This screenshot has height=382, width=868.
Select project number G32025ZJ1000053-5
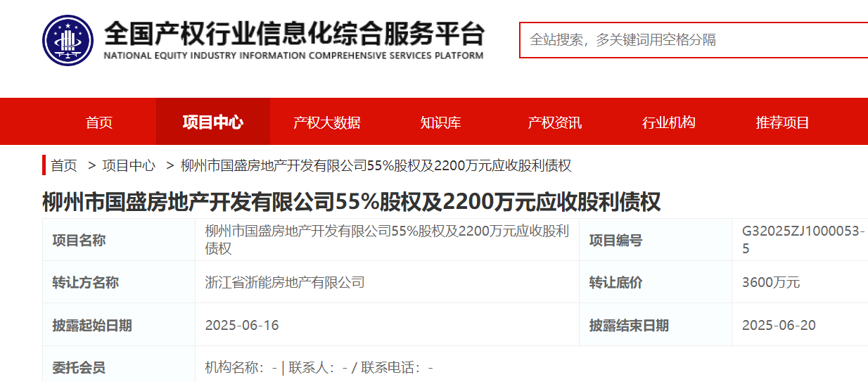pos(804,240)
